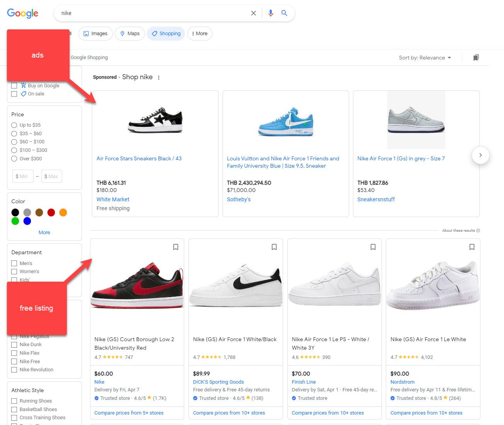
Task: Open three-dot menu beside Shop nike
Action: (159, 77)
